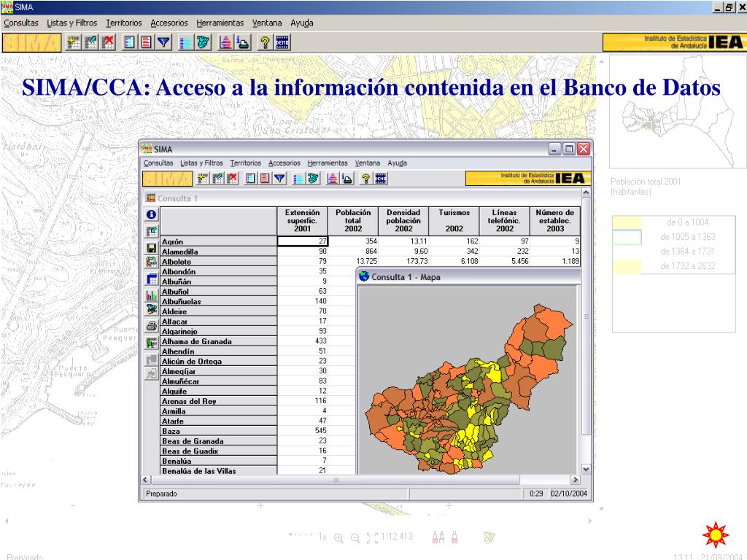The image size is (747, 560).
Task: Select the Almuñécar row header
Action: (219, 381)
